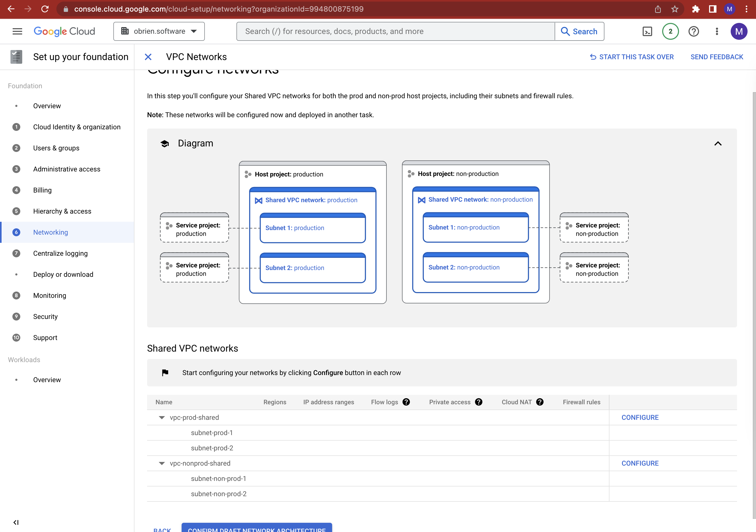Open the user profile avatar

coord(739,31)
